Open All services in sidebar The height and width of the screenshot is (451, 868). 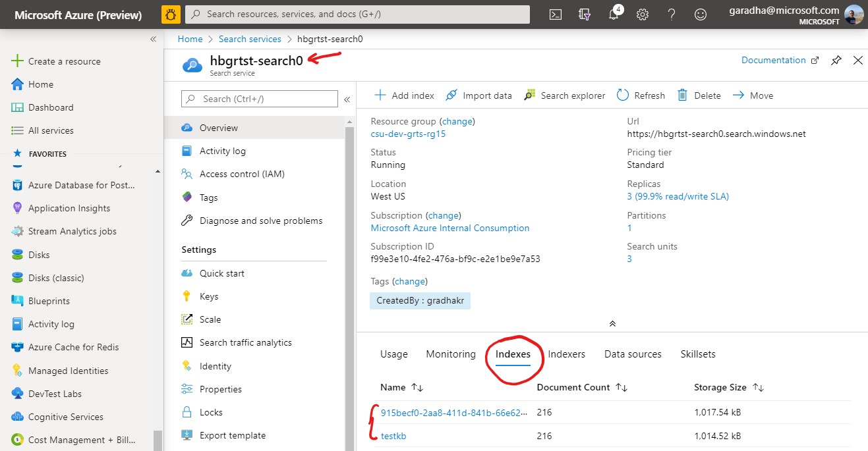tap(43, 130)
